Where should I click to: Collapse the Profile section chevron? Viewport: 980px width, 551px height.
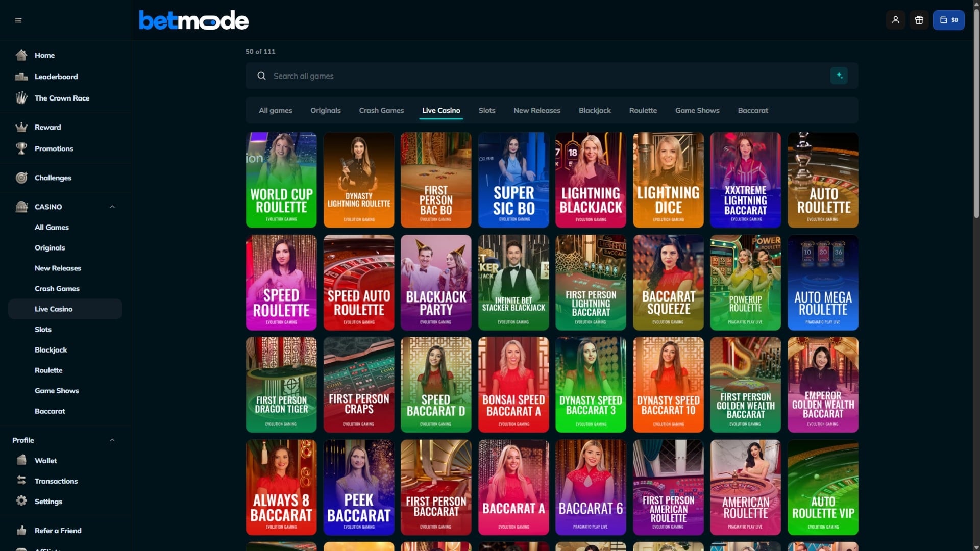coord(112,440)
